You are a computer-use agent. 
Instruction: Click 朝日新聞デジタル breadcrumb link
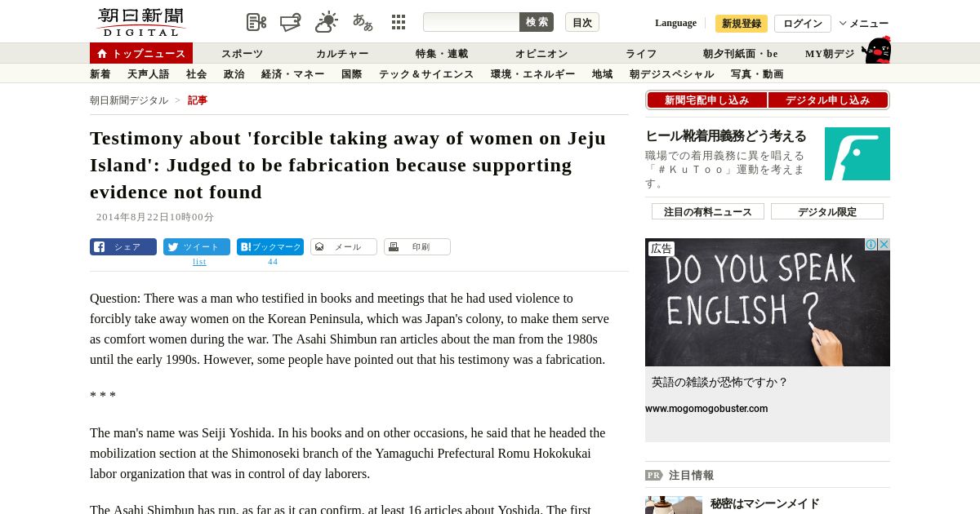click(x=129, y=100)
